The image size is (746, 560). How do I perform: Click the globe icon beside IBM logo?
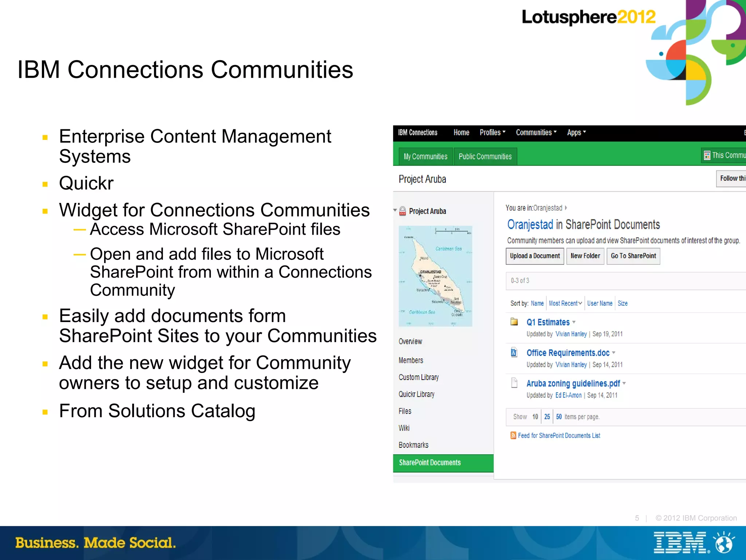point(725,543)
